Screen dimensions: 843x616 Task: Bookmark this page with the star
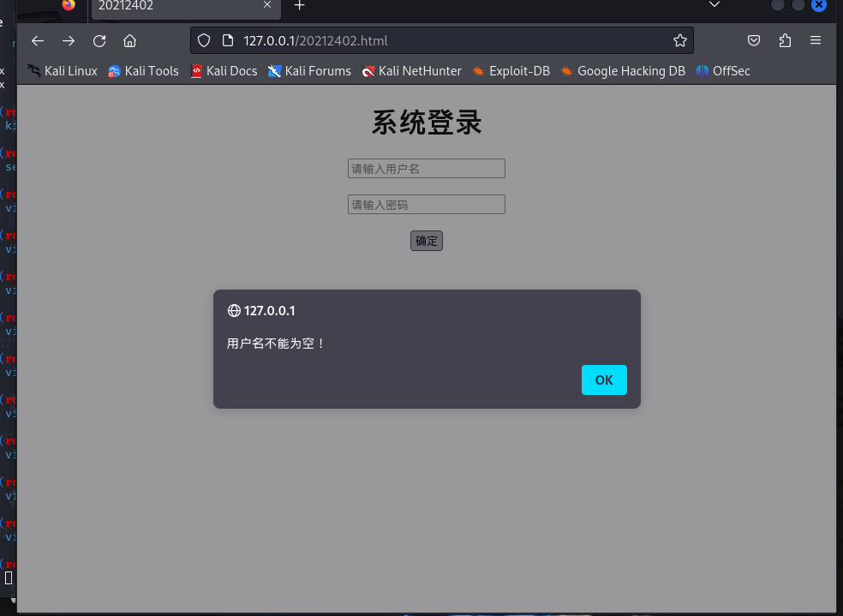[x=680, y=41]
